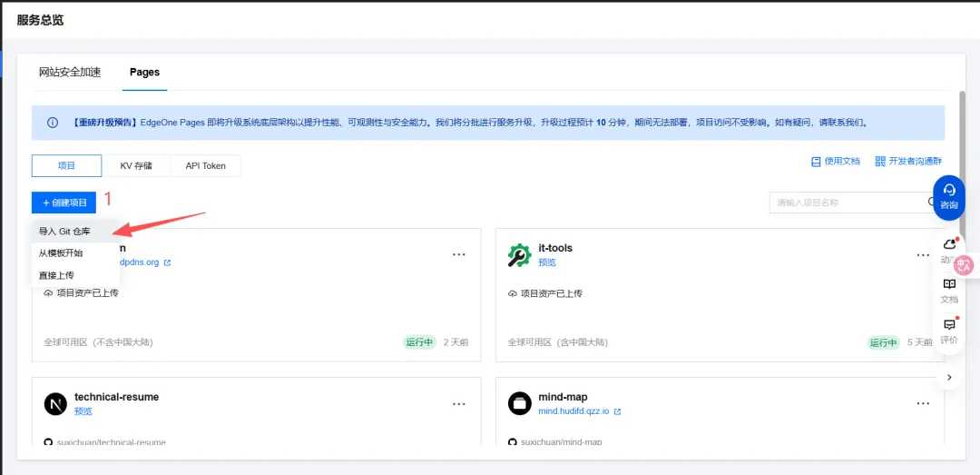Click the 创建项目 button
980x475 pixels.
(x=64, y=203)
